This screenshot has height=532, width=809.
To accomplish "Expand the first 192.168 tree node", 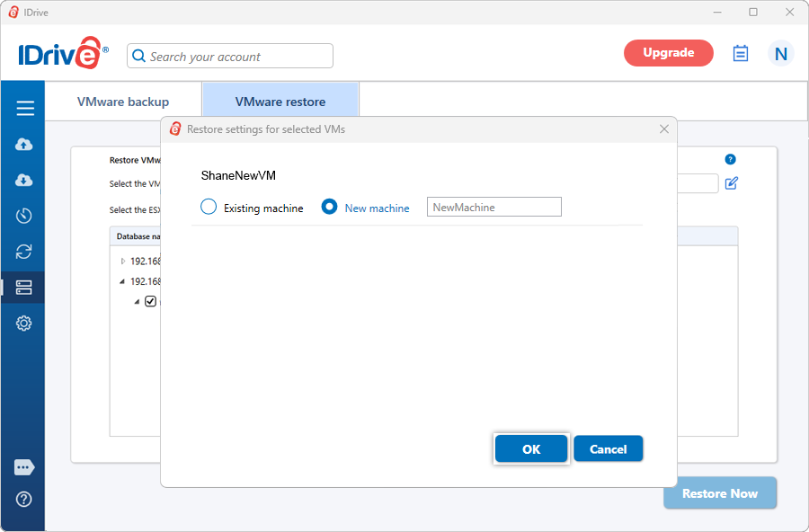I will pyautogui.click(x=123, y=262).
